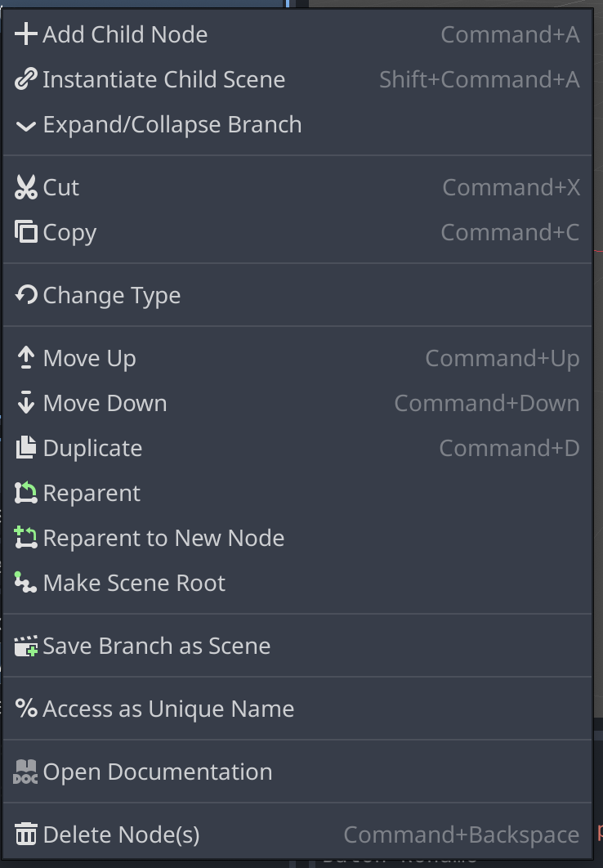Viewport: 603px width, 868px height.
Task: Click the Move Down entry
Action: (x=104, y=403)
